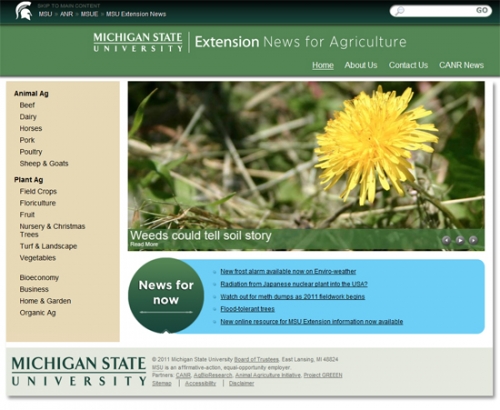Open the Turf & Landscape category
This screenshot has height=410, width=500.
point(48,246)
